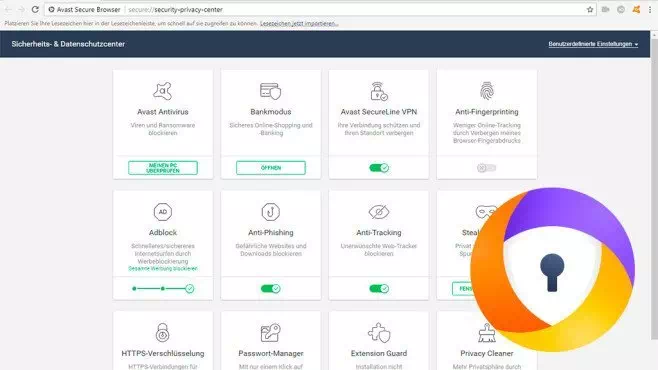This screenshot has width=658, height=370.
Task: Set Adblock slider to middle level
Action: [163, 289]
